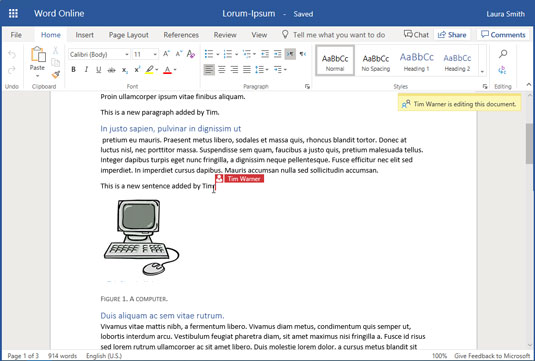Align text left
535x361 pixels.
209,70
